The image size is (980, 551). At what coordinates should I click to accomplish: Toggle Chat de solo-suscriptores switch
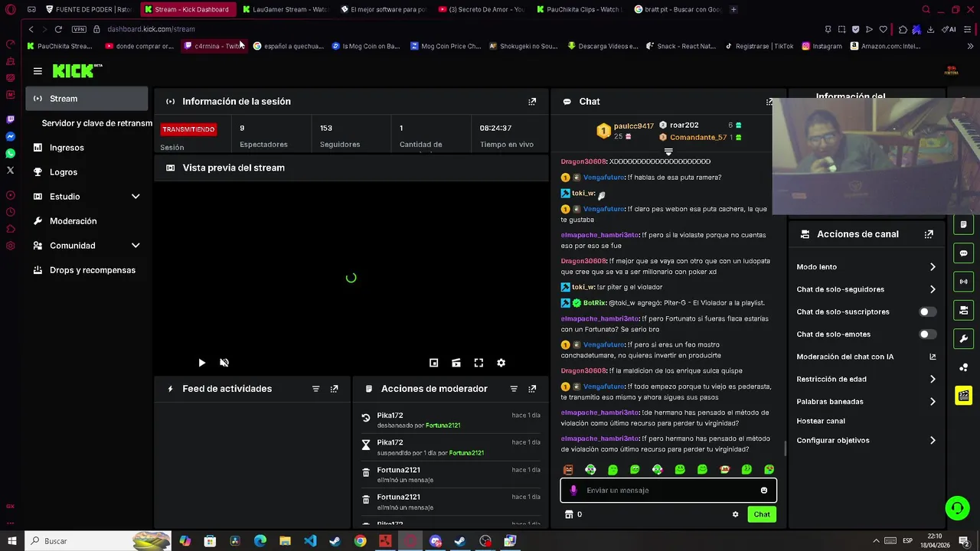(x=927, y=312)
